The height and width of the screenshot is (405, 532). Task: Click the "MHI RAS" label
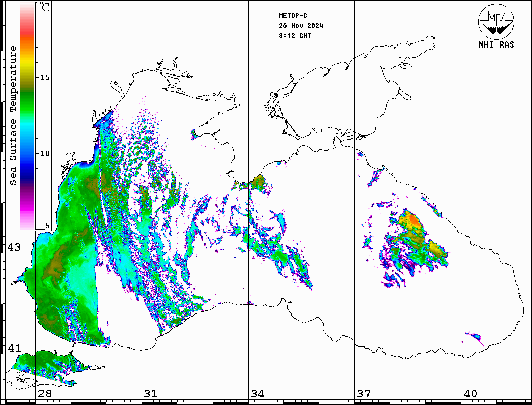(x=497, y=44)
